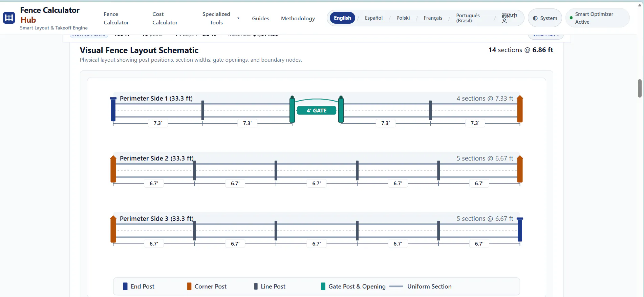Expand the Specialized Tools dropdown

click(221, 18)
